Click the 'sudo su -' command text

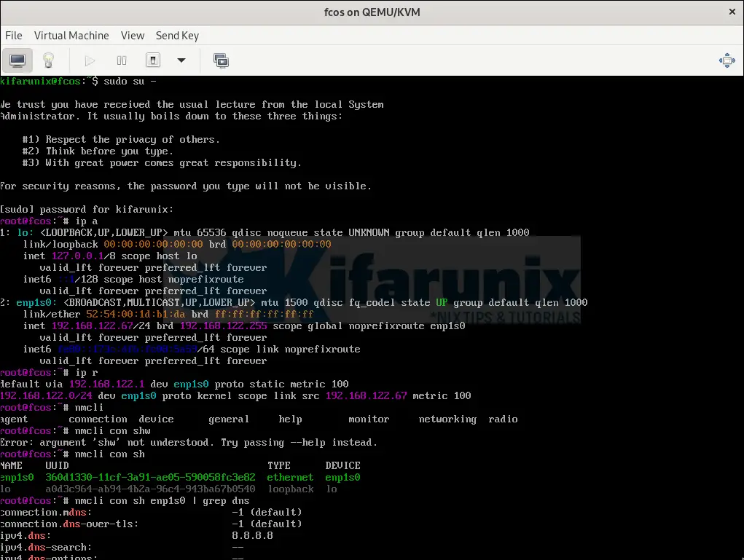(130, 81)
